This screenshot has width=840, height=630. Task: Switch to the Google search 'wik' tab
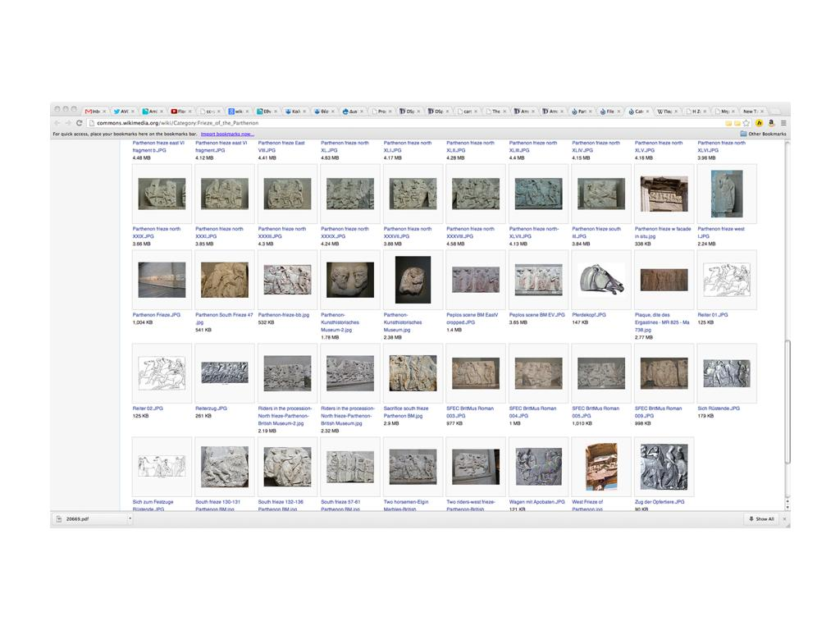238,112
